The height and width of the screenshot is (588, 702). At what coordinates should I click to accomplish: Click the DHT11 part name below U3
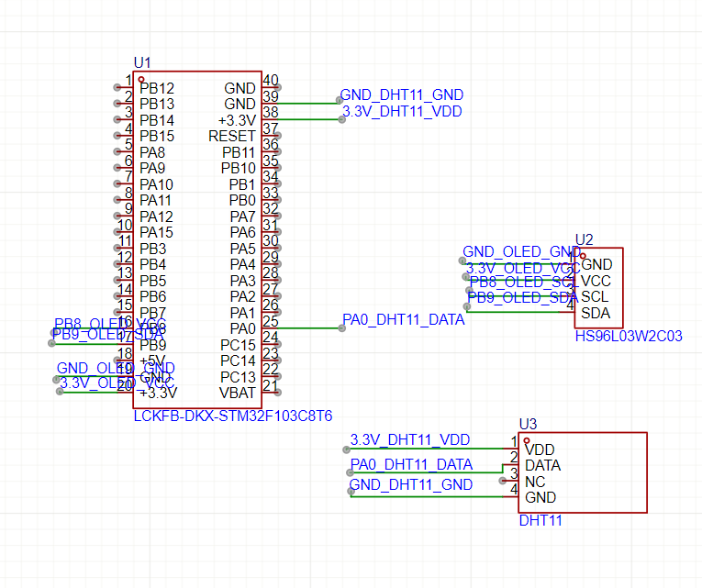[x=540, y=521]
